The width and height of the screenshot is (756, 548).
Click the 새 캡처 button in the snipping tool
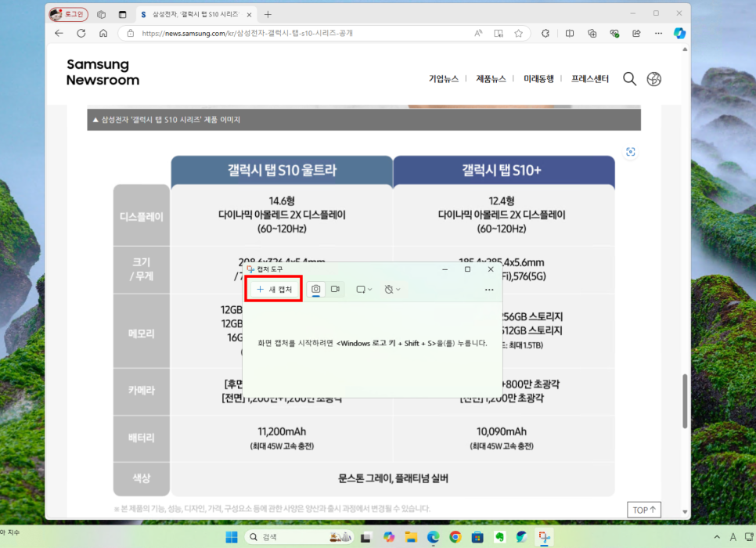coord(274,289)
